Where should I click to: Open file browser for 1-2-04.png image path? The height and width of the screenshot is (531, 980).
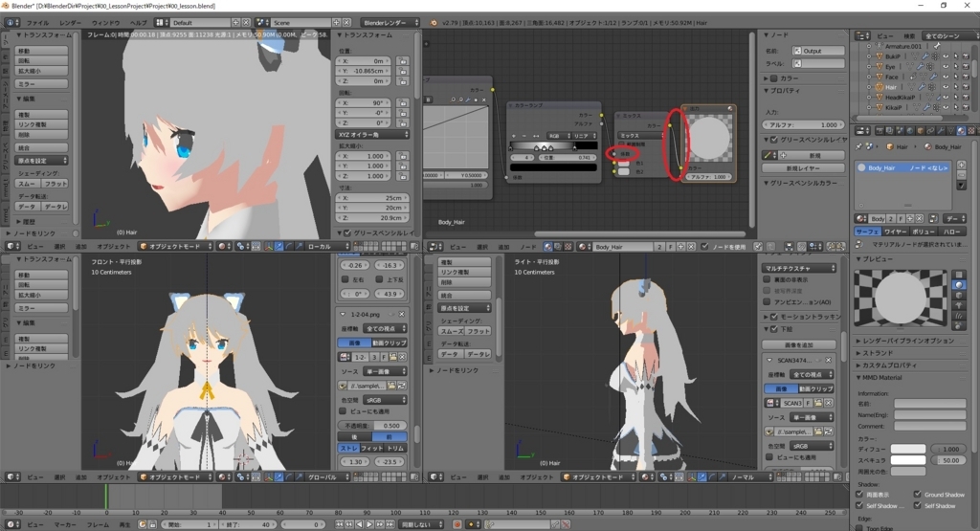391,387
